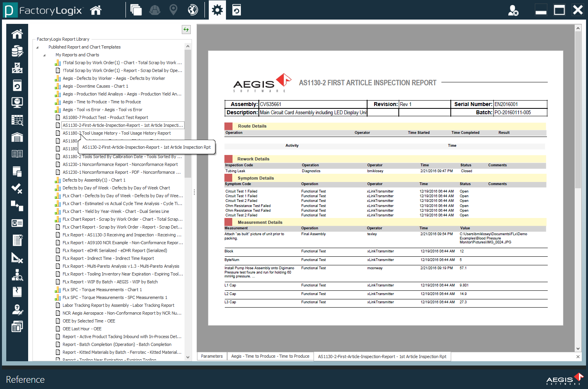
Task: Refresh the report library using the green arrows
Action: 186,29
